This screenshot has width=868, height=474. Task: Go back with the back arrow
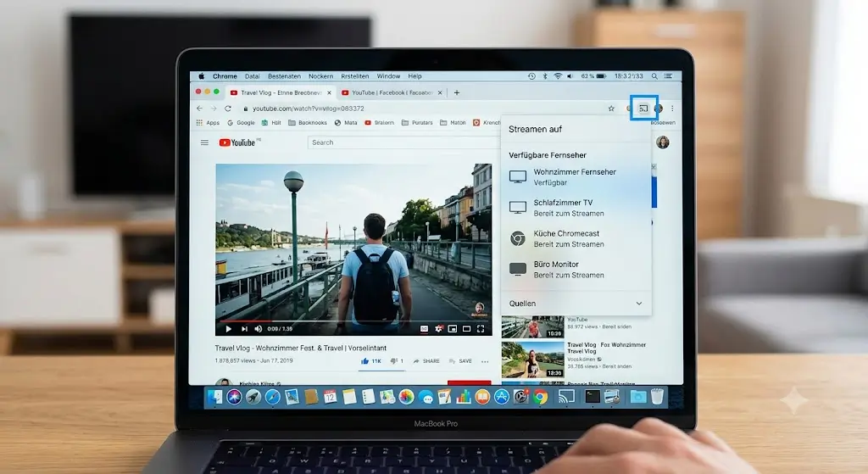(x=200, y=109)
